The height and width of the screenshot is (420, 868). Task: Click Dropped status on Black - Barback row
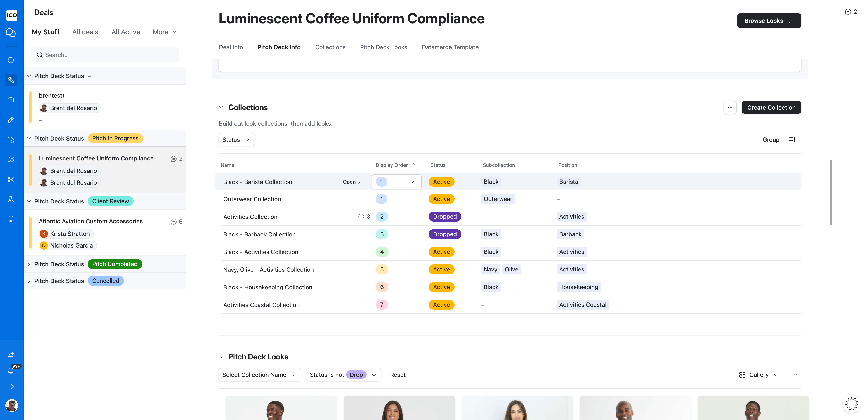click(444, 234)
